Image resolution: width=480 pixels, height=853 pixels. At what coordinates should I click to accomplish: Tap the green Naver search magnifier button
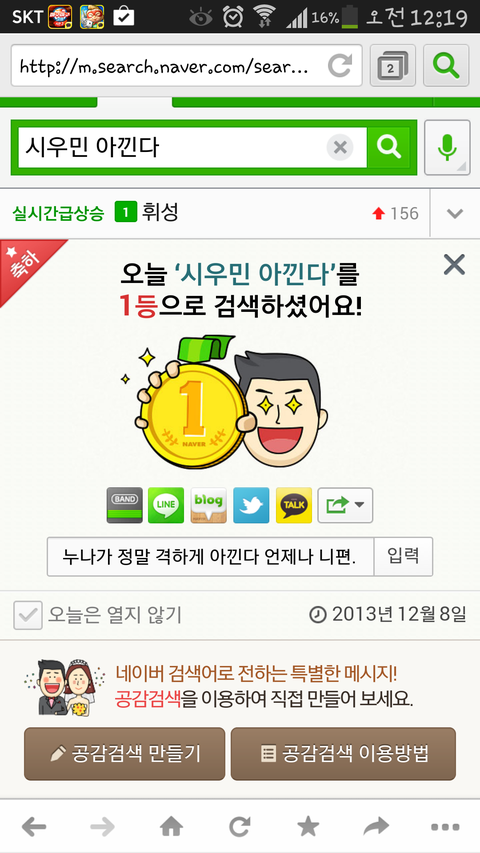coord(389,147)
